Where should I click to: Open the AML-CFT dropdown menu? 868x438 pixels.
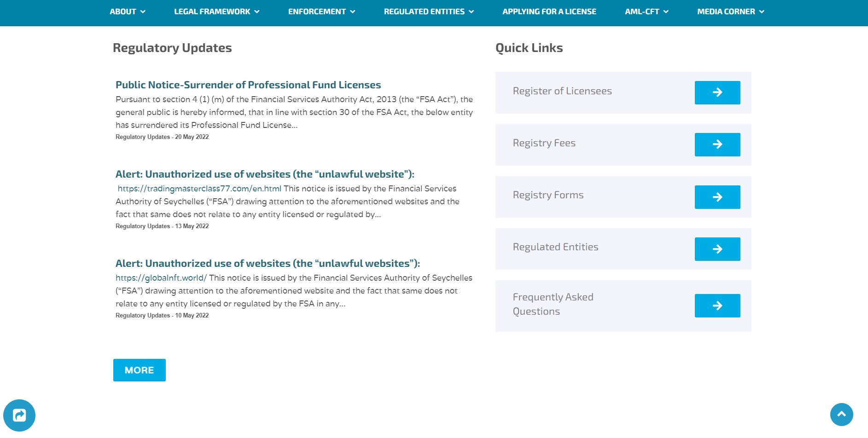tap(646, 12)
